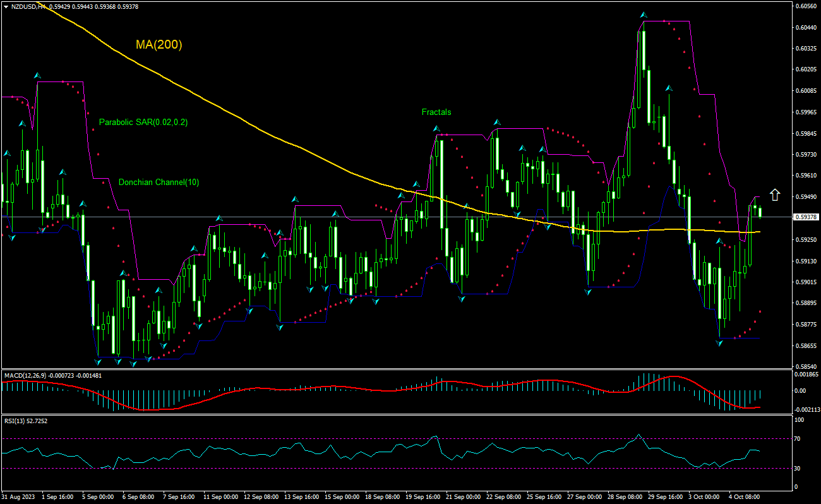The image size is (821, 504).
Task: Click the 31 Aug 2023 date label
Action: pyautogui.click(x=18, y=497)
